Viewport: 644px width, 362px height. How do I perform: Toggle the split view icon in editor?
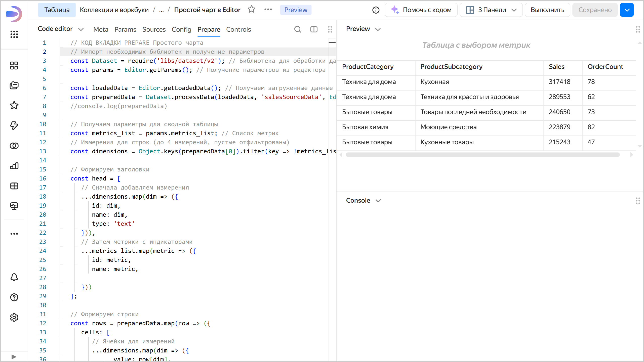pyautogui.click(x=314, y=29)
